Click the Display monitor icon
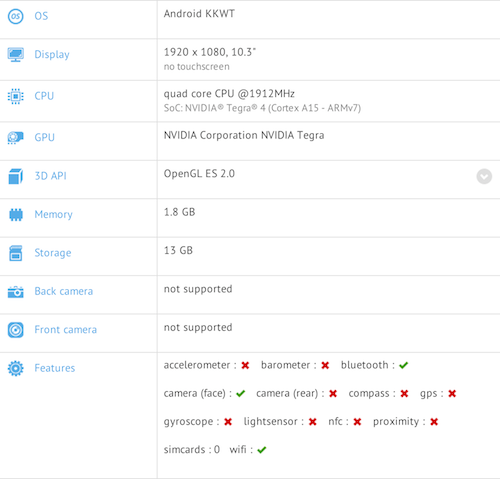This screenshot has width=500, height=479. point(16,55)
